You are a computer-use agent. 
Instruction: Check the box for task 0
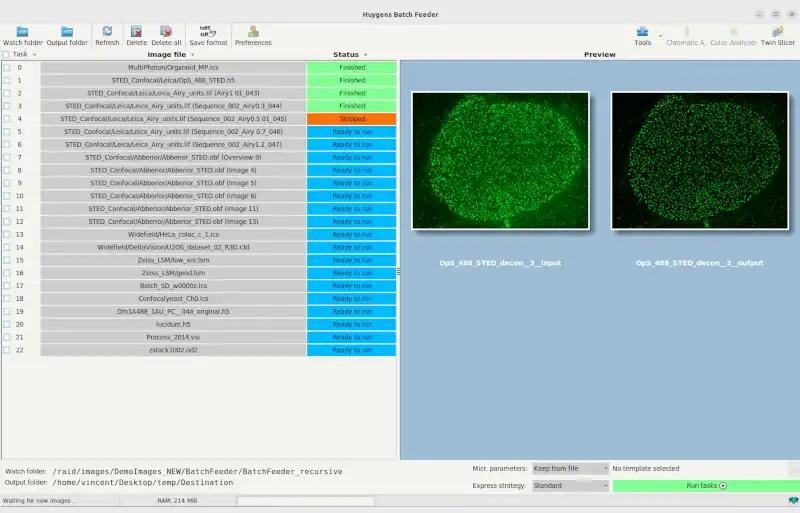7,67
